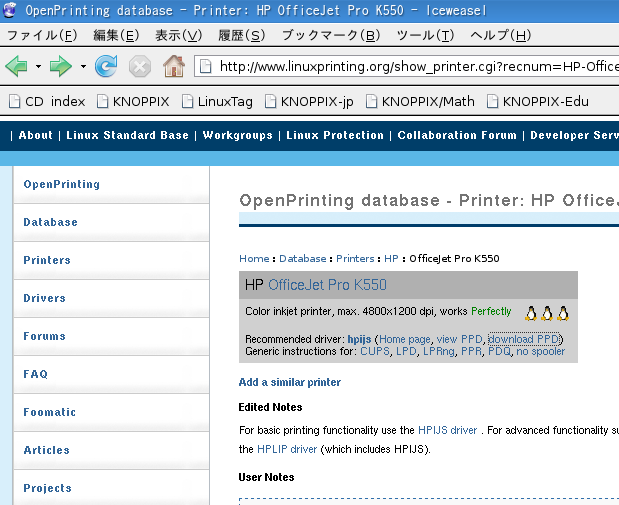Click the middle penguin rating icon
Viewport: 619px width, 505px height.
pos(547,313)
